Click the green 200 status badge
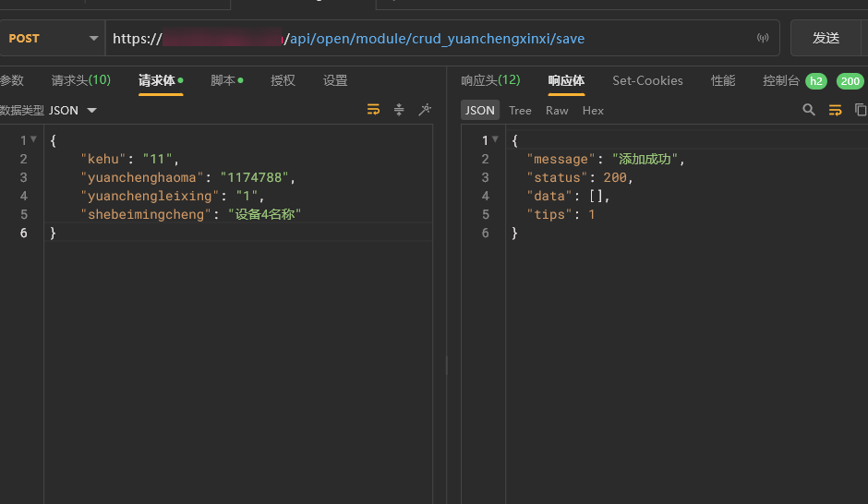Viewport: 868px width, 504px height. coord(850,81)
